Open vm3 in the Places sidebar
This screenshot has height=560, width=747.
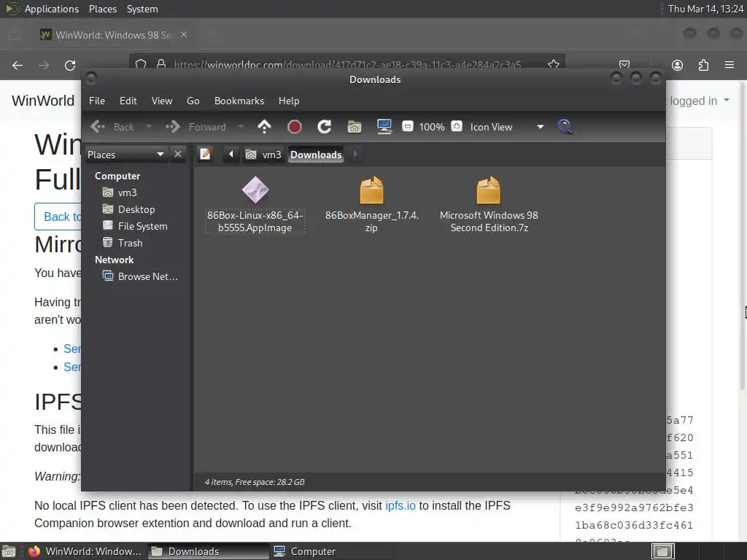click(127, 192)
